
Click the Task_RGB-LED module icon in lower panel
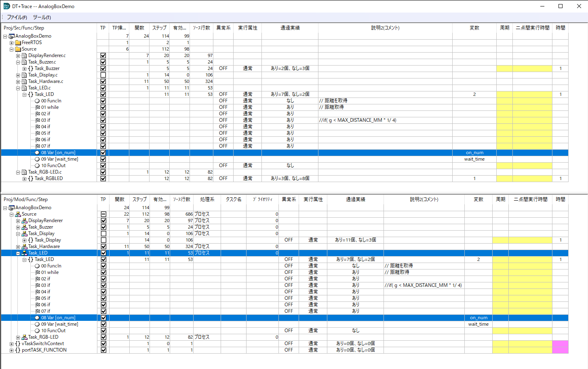tap(24, 337)
